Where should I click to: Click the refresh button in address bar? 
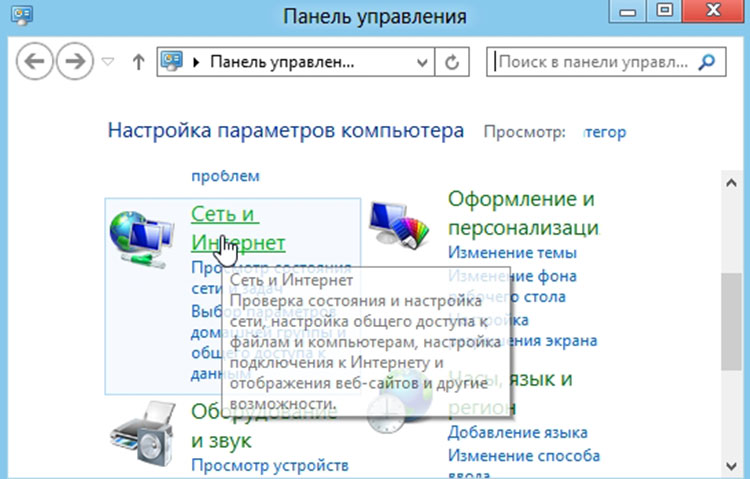click(x=454, y=62)
